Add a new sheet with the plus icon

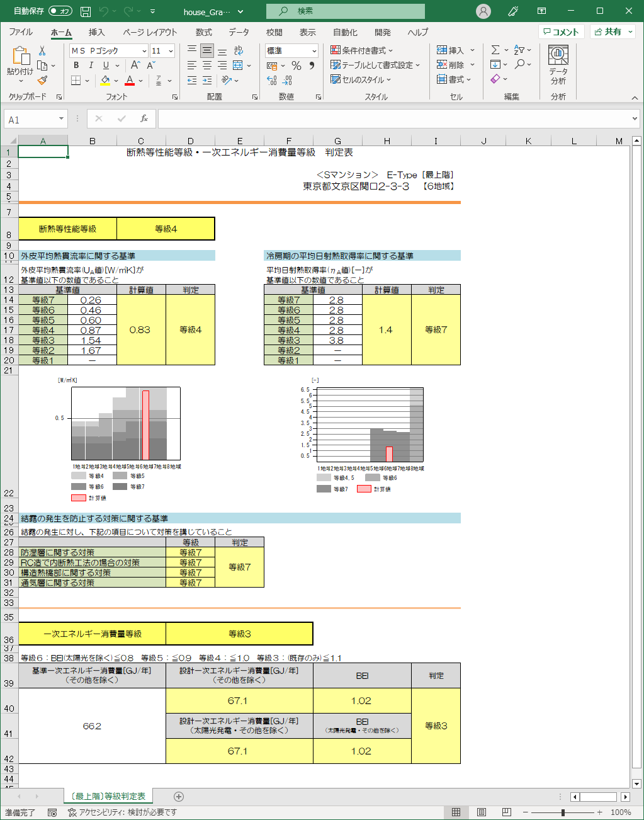179,797
